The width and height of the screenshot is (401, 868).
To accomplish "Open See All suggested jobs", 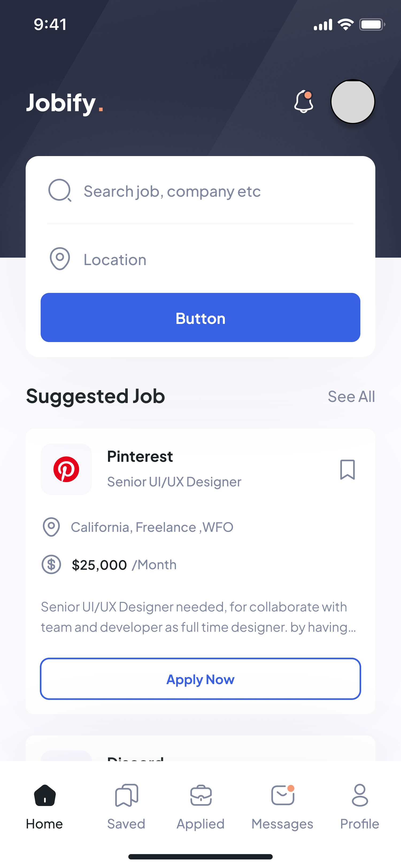I will point(351,397).
